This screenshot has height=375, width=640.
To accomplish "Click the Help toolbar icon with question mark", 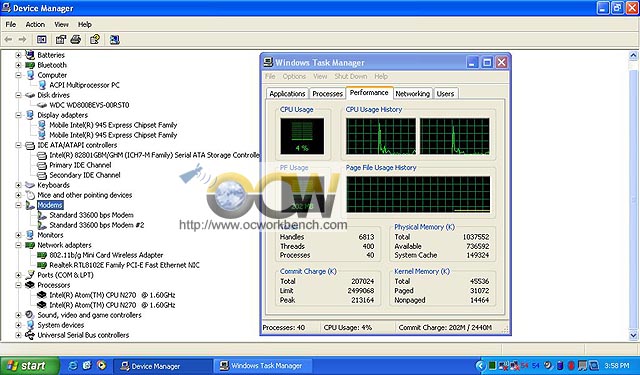I will pyautogui.click(x=95, y=40).
